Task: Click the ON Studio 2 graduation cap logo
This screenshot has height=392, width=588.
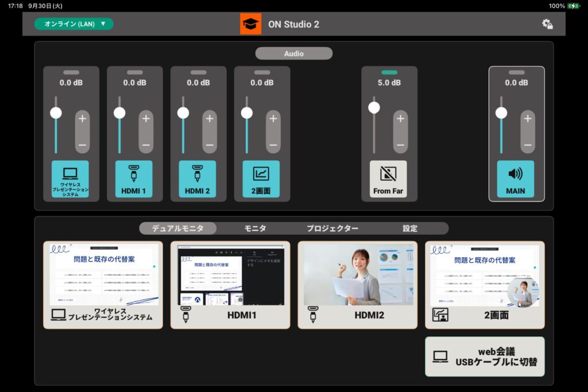Action: pyautogui.click(x=250, y=24)
